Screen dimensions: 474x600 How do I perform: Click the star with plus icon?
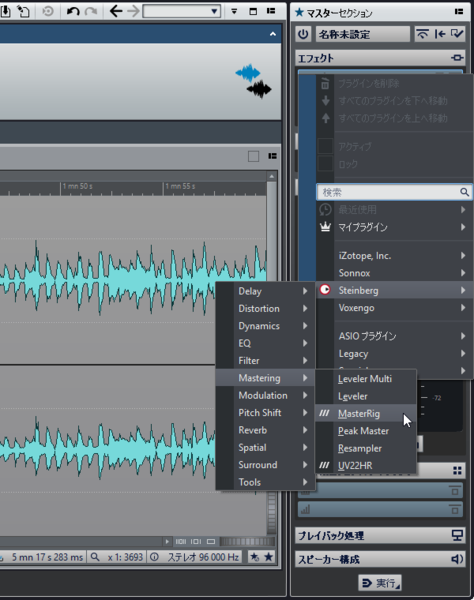pos(254,557)
